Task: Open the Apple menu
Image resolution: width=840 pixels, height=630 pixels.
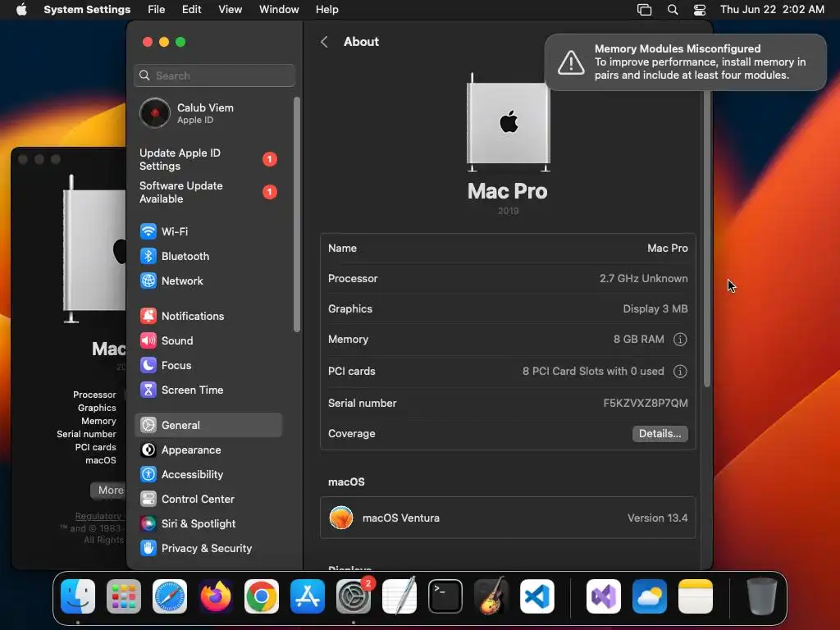Action: tap(21, 10)
